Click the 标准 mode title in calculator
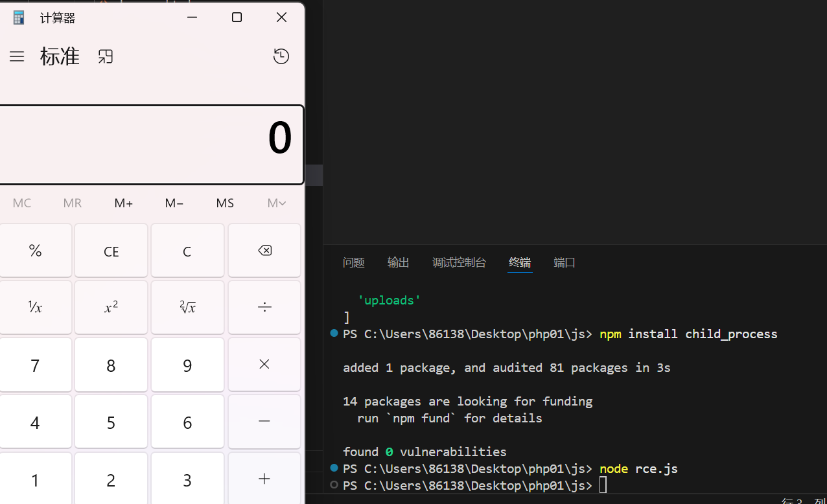The image size is (827, 504). (x=60, y=56)
